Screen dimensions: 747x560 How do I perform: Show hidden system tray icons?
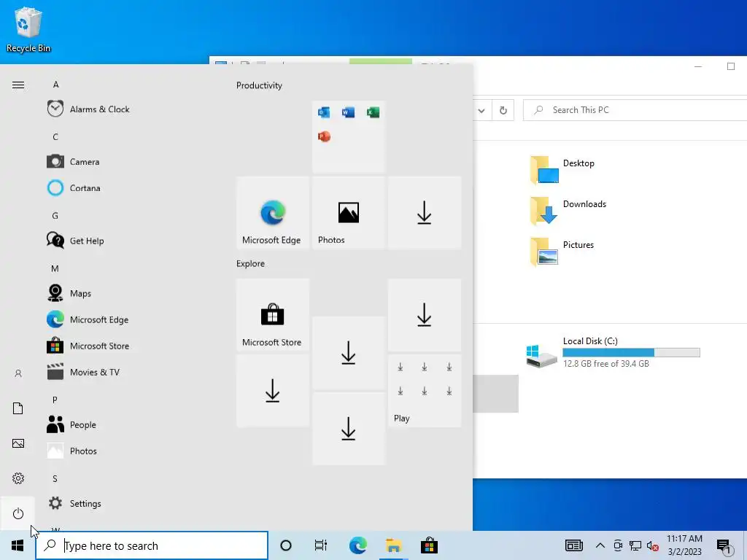pos(600,545)
